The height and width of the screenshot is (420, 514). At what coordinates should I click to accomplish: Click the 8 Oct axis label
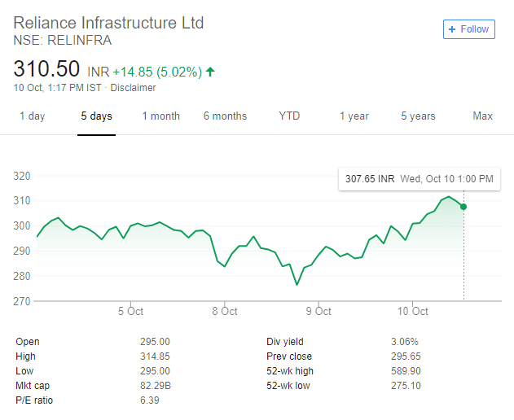tap(225, 311)
